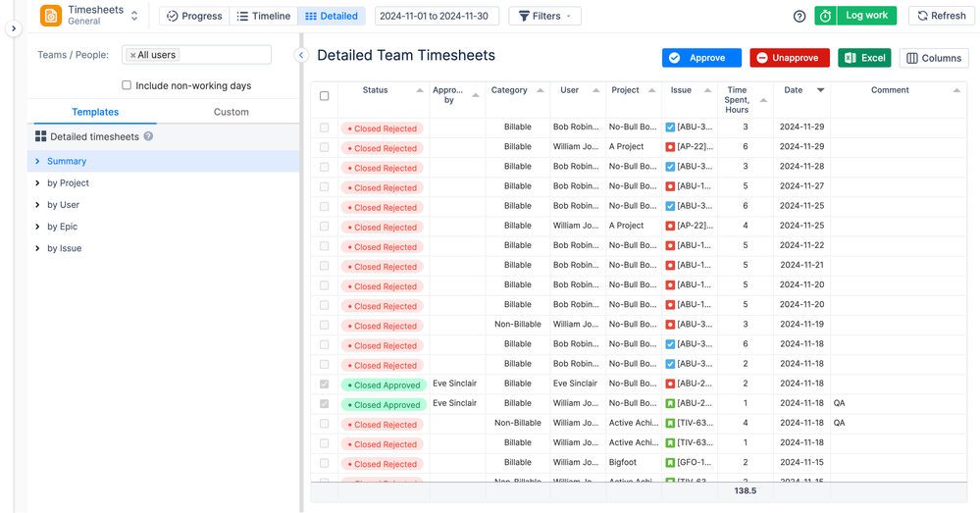The width and height of the screenshot is (980, 513).
Task: Select the Detailed view tab
Action: pos(332,17)
